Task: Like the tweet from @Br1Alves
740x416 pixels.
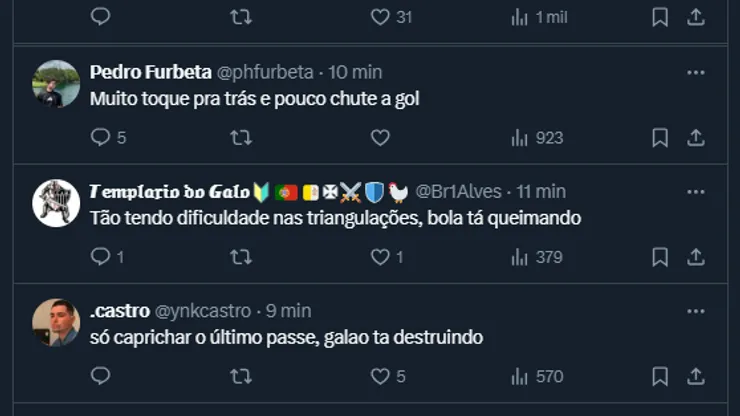Action: (380, 257)
